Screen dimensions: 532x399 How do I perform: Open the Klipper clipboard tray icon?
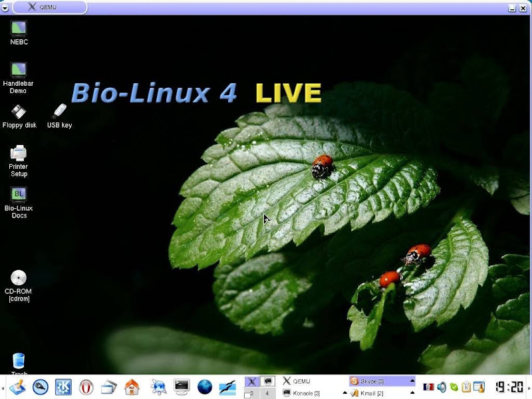(x=466, y=387)
